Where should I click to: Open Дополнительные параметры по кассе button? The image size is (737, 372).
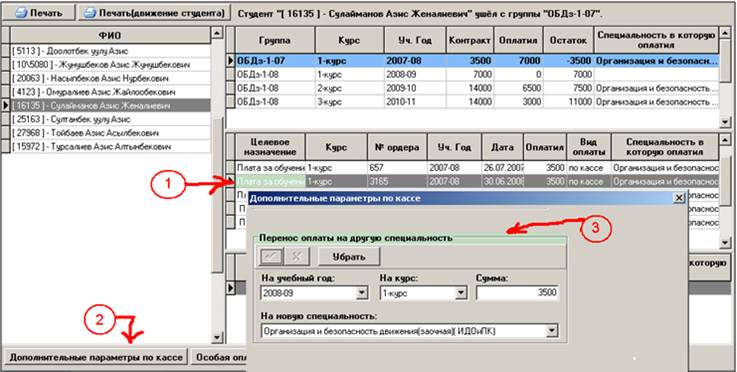click(96, 357)
